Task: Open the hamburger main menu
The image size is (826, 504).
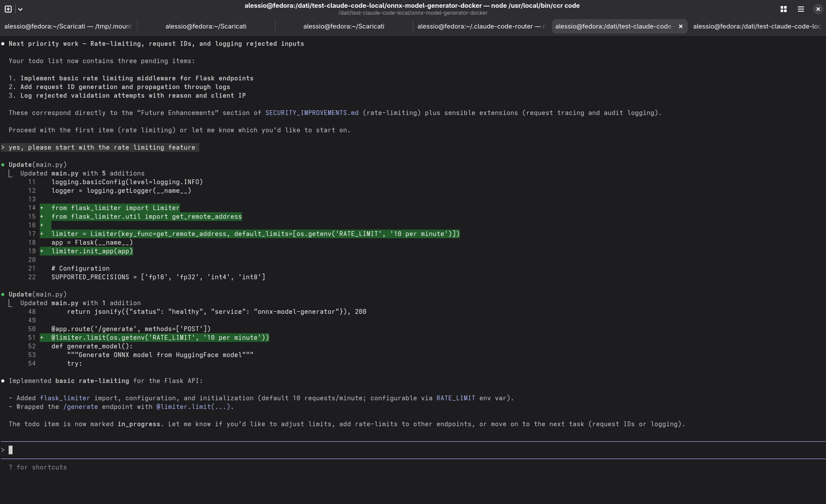Action: [800, 9]
